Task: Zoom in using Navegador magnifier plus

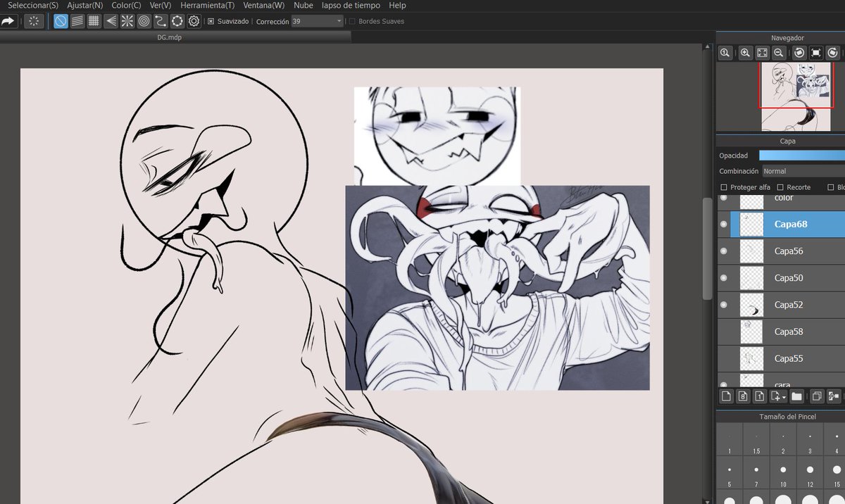Action: point(746,53)
